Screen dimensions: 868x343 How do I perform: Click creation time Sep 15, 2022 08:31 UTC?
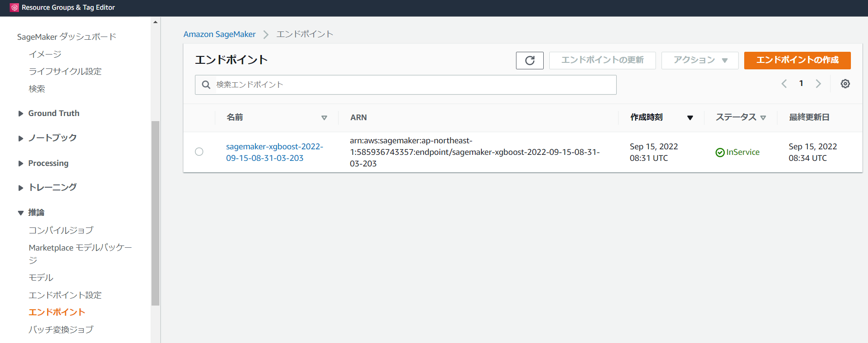click(x=654, y=152)
